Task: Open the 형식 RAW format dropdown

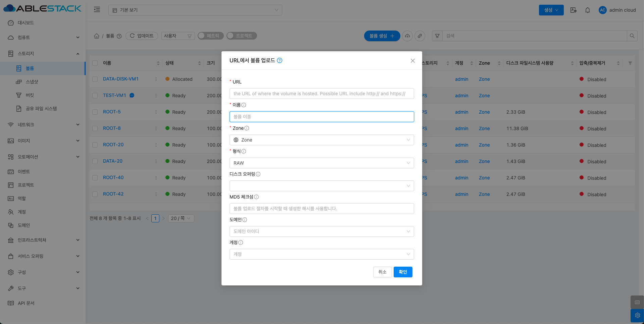Action: click(321, 163)
